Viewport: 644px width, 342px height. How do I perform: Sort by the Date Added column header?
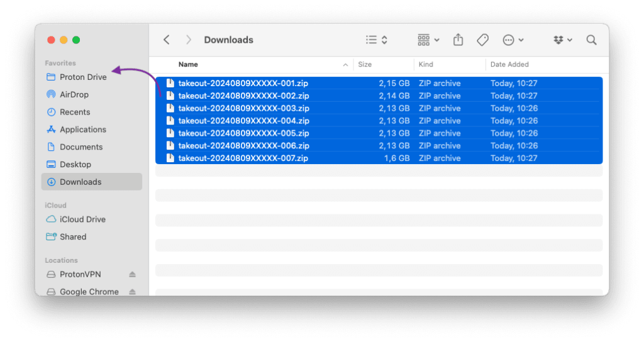click(509, 65)
